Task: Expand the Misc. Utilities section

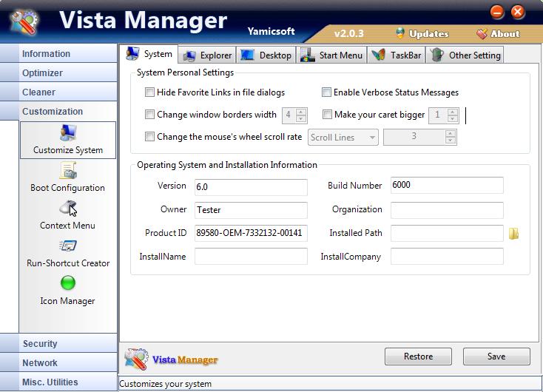Action: coord(58,382)
